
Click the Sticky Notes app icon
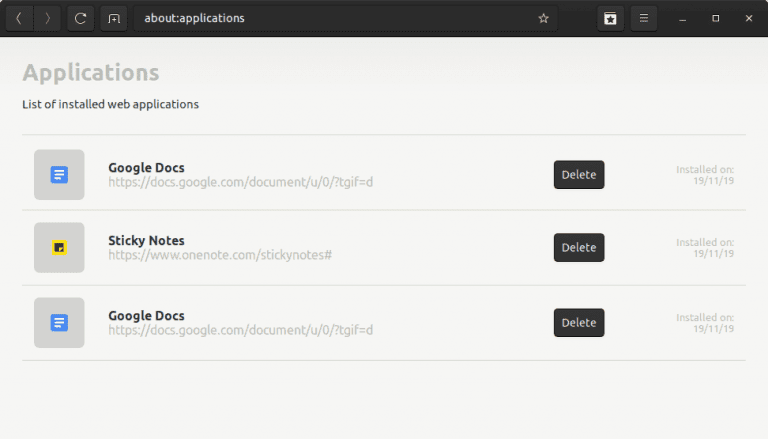click(x=59, y=247)
